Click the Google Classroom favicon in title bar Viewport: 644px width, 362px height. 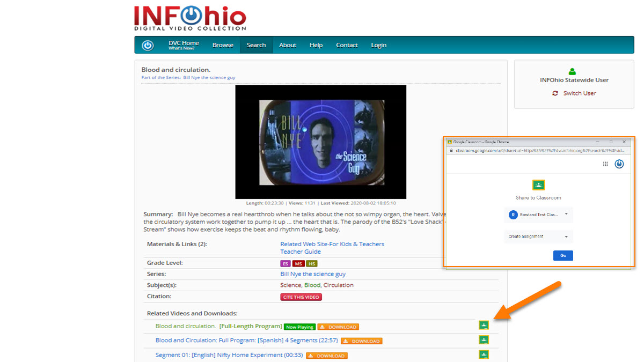tap(450, 142)
